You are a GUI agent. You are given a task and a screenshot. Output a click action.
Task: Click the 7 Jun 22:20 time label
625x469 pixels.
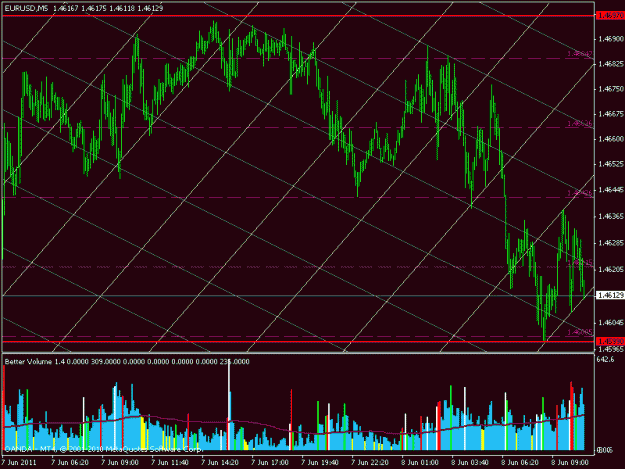[370, 463]
